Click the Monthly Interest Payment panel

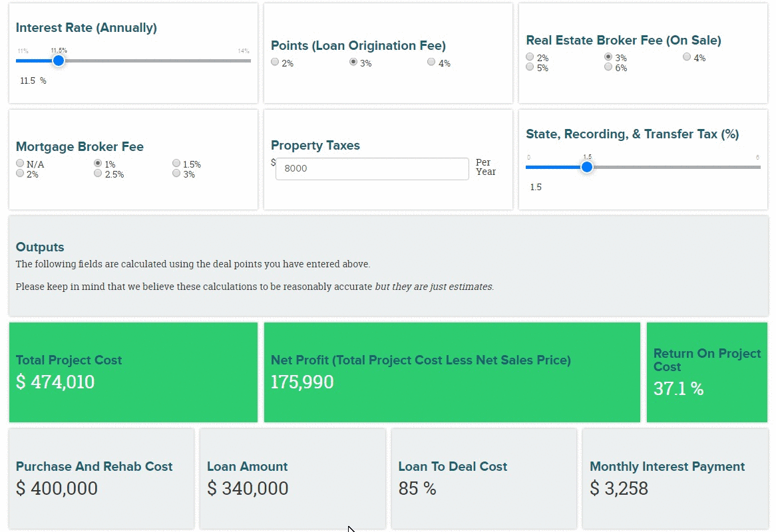675,479
